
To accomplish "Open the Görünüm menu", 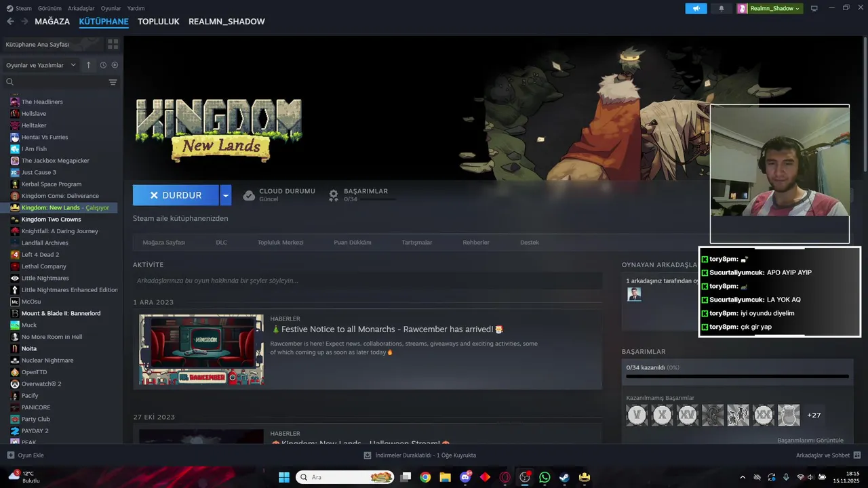I will (50, 8).
